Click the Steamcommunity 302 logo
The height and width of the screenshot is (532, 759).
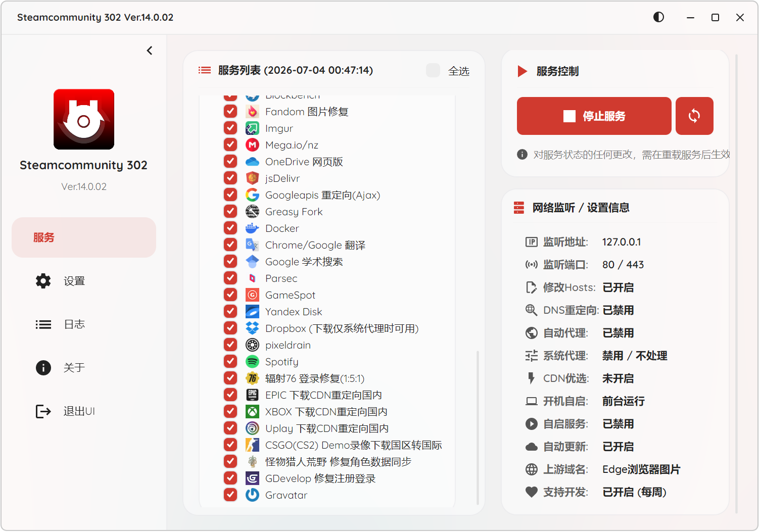click(84, 119)
